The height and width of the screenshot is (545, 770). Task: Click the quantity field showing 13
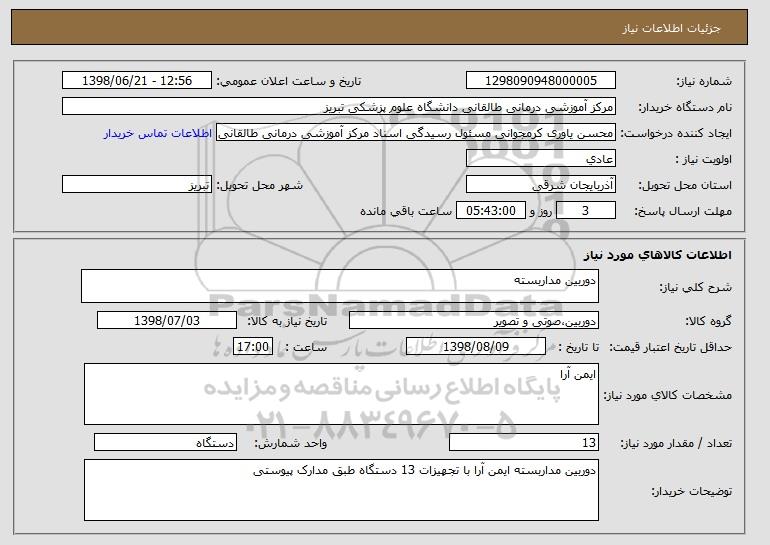click(x=524, y=443)
